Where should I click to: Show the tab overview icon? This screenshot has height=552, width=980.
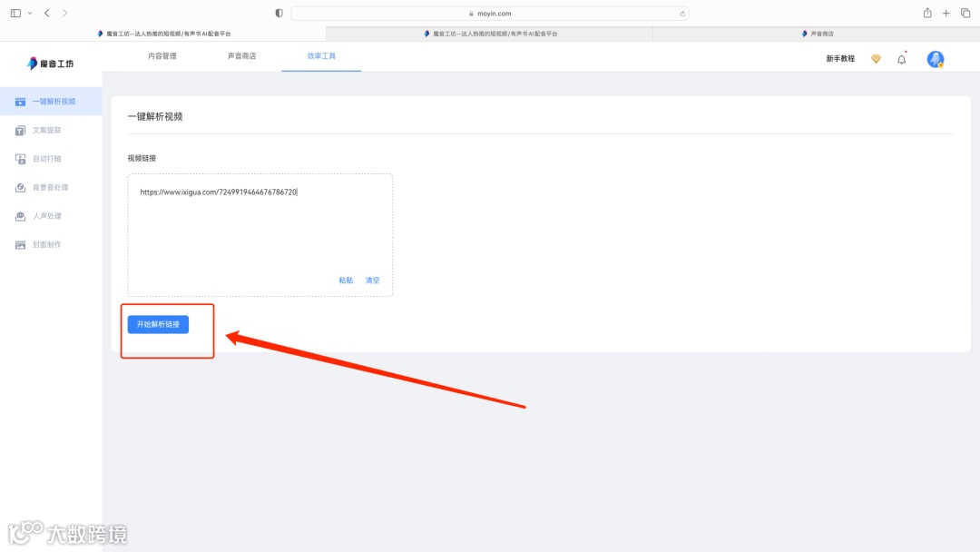click(965, 13)
